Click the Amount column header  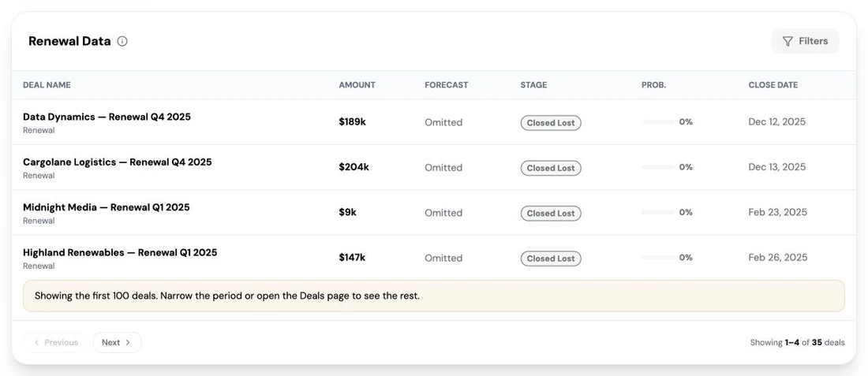(357, 85)
